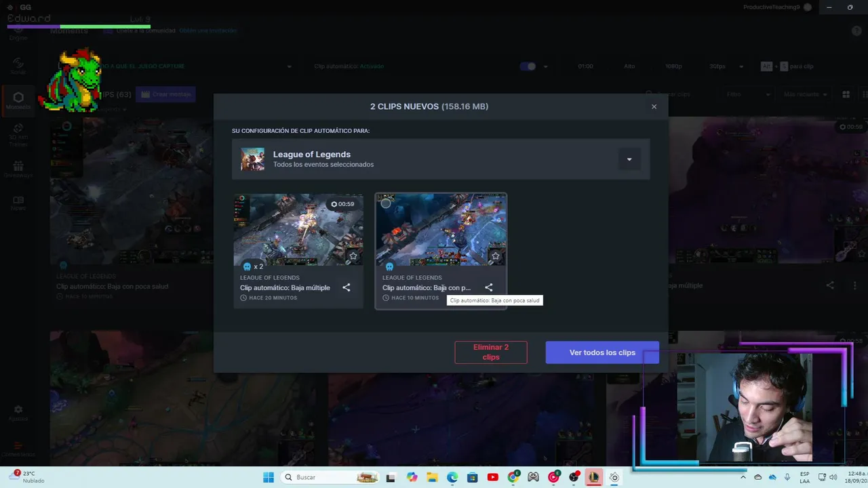Viewport: 868px width, 488px height.
Task: Open the ESP LAA language indicator
Action: (x=805, y=477)
